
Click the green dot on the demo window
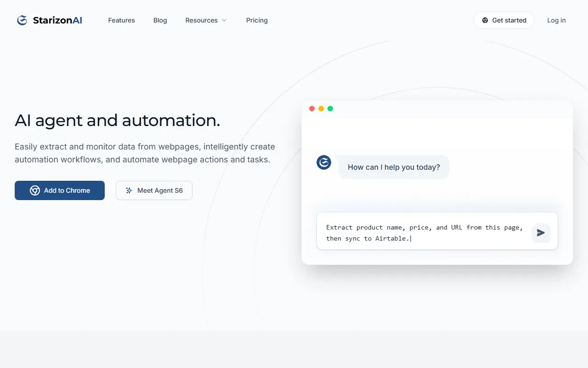point(330,109)
